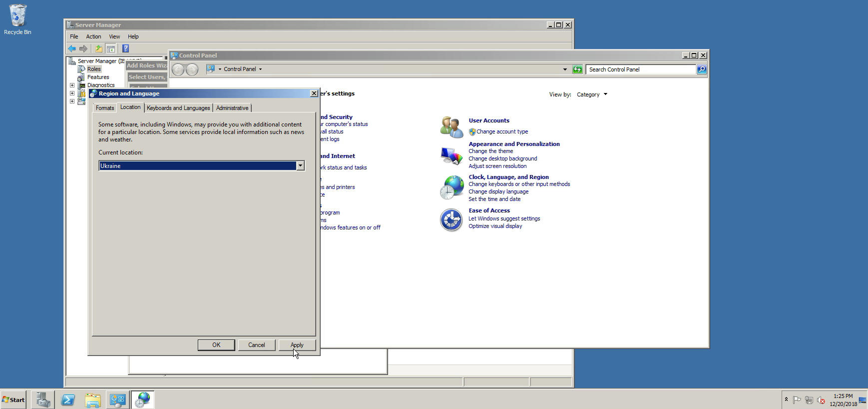Click the green Refresh icon in address bar
This screenshot has width=868, height=409.
tap(577, 69)
